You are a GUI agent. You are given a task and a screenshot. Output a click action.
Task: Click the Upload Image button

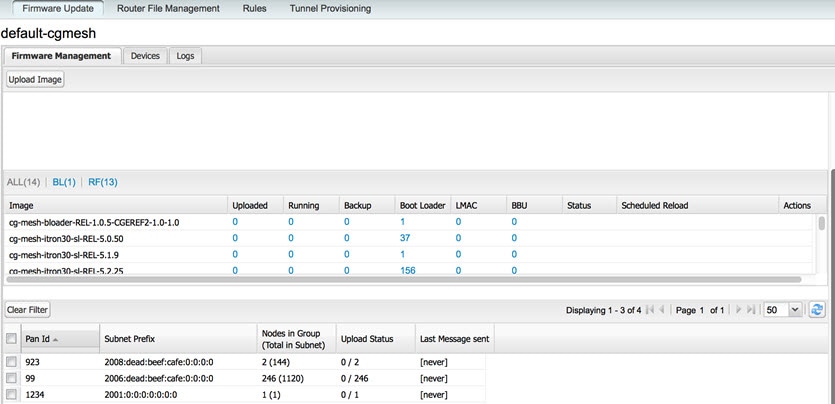coord(35,80)
